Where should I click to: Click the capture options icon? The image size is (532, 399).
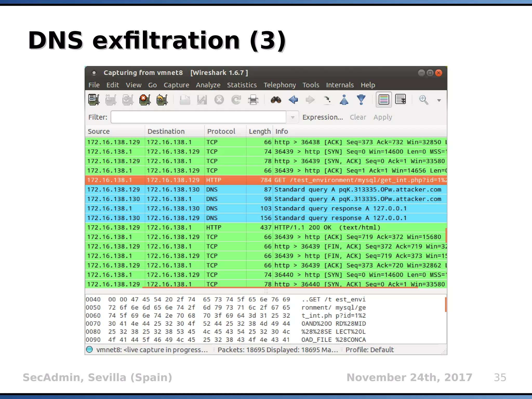click(111, 99)
